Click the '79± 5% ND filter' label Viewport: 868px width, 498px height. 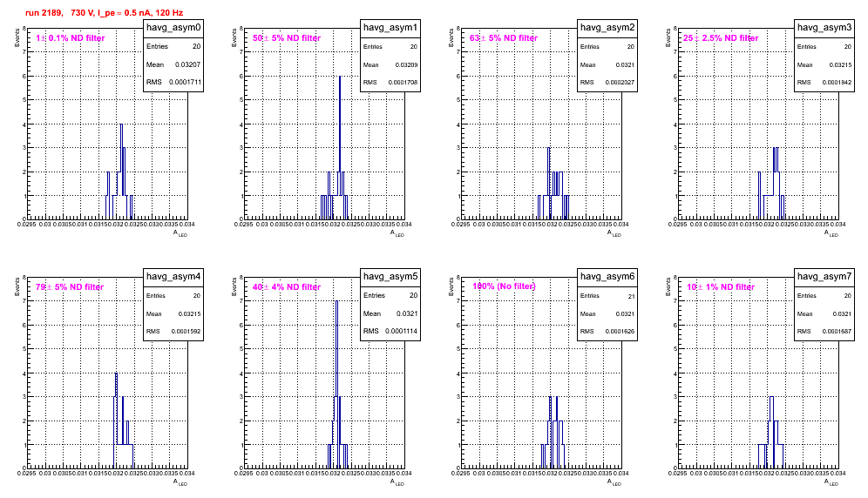coord(70,287)
